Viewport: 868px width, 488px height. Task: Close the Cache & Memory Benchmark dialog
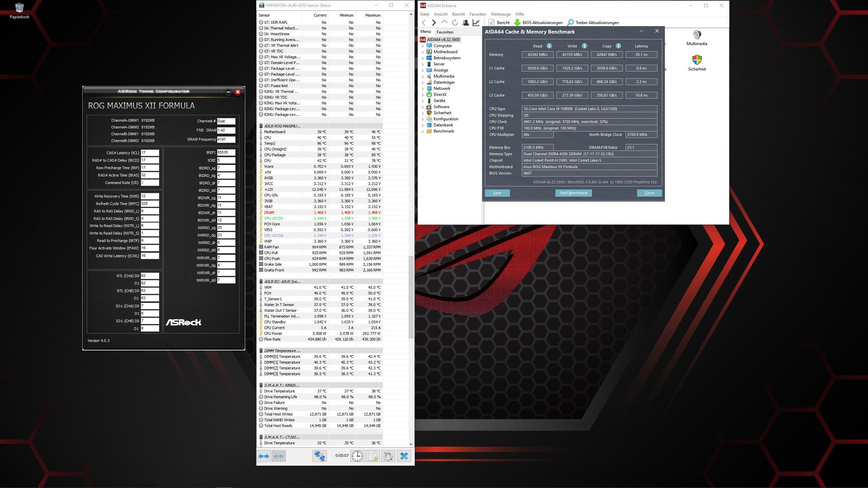pyautogui.click(x=657, y=31)
